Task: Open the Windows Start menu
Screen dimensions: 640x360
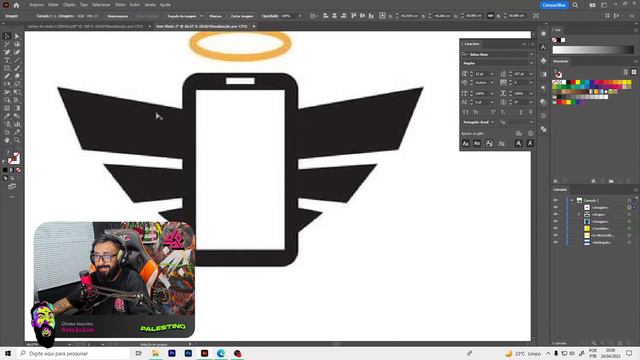Action: pos(8,353)
